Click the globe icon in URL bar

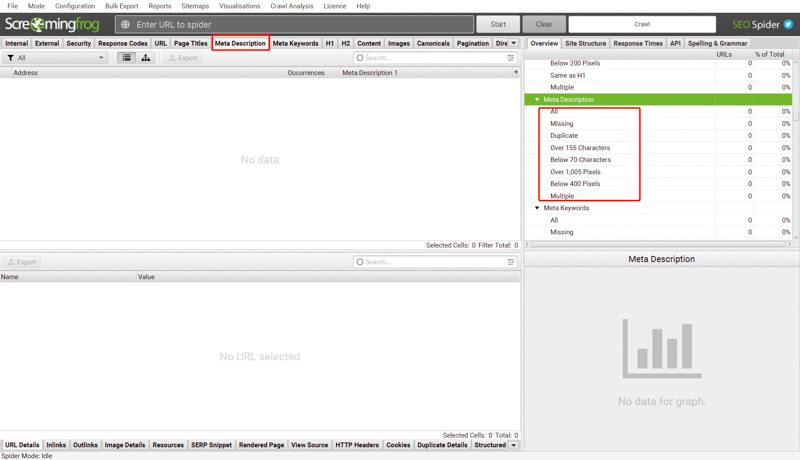(x=125, y=24)
